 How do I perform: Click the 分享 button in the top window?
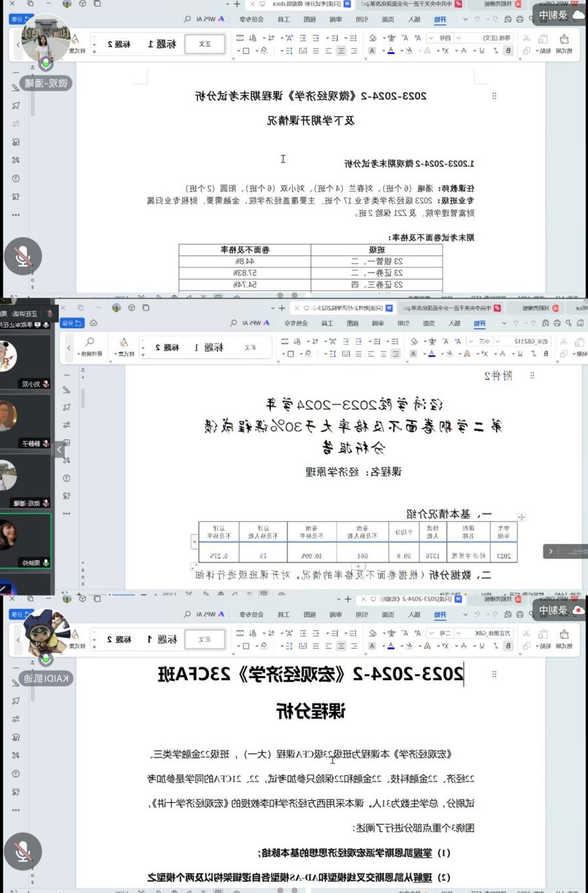pyautogui.click(x=22, y=20)
